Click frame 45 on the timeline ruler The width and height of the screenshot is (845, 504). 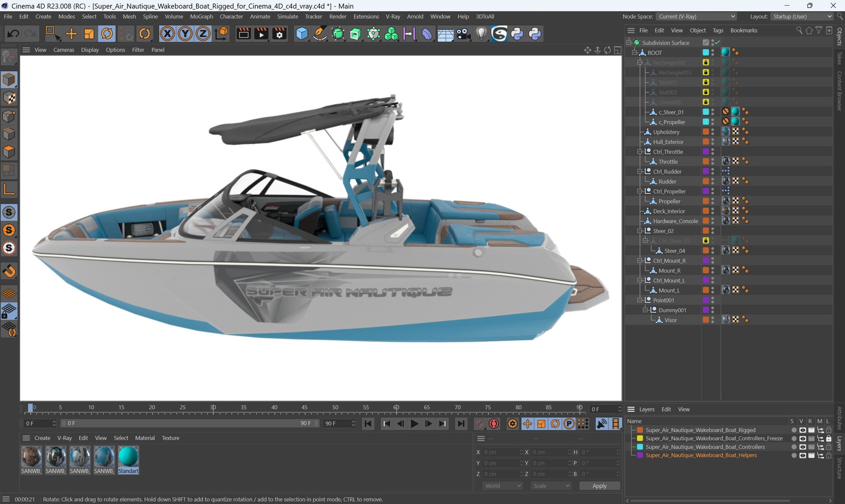tap(304, 407)
